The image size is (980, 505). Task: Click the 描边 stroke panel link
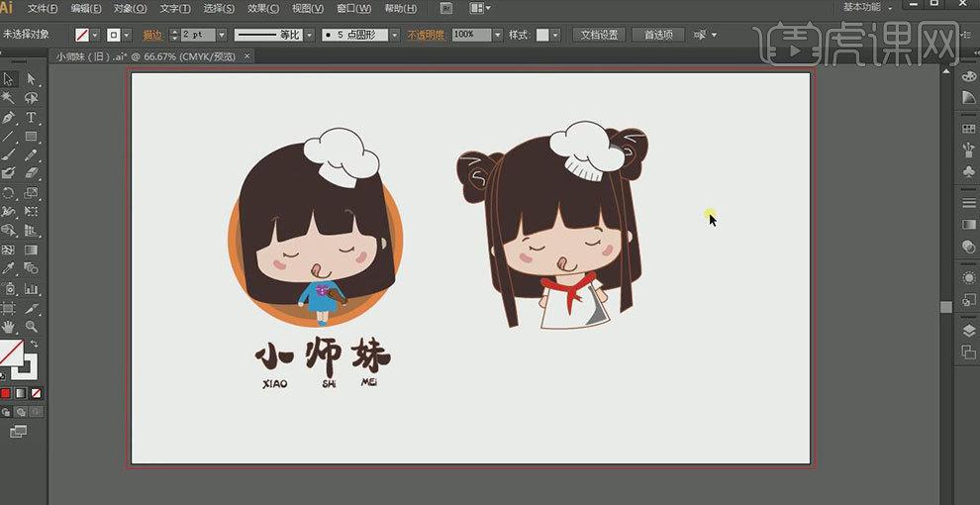tap(152, 35)
